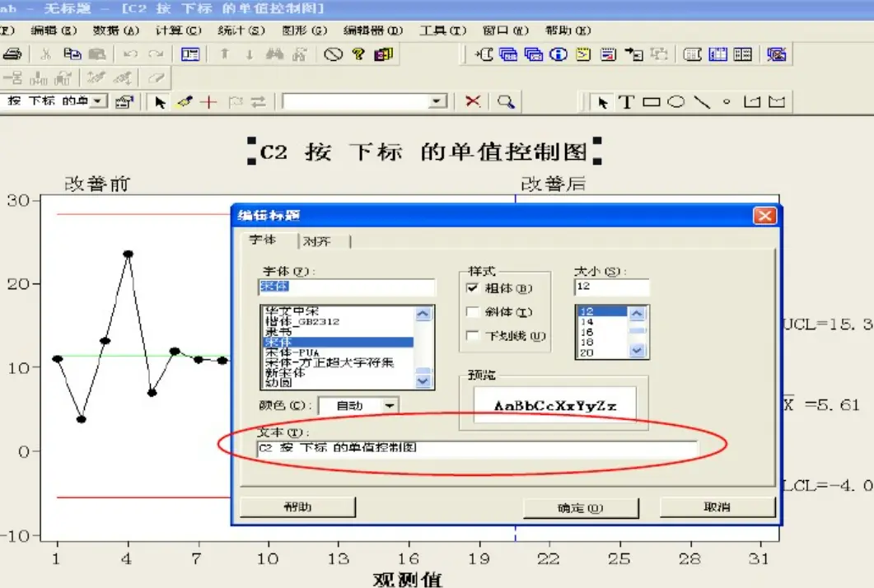This screenshot has height=588, width=874.
Task: Select the ellipse drawing tool
Action: coord(675,102)
